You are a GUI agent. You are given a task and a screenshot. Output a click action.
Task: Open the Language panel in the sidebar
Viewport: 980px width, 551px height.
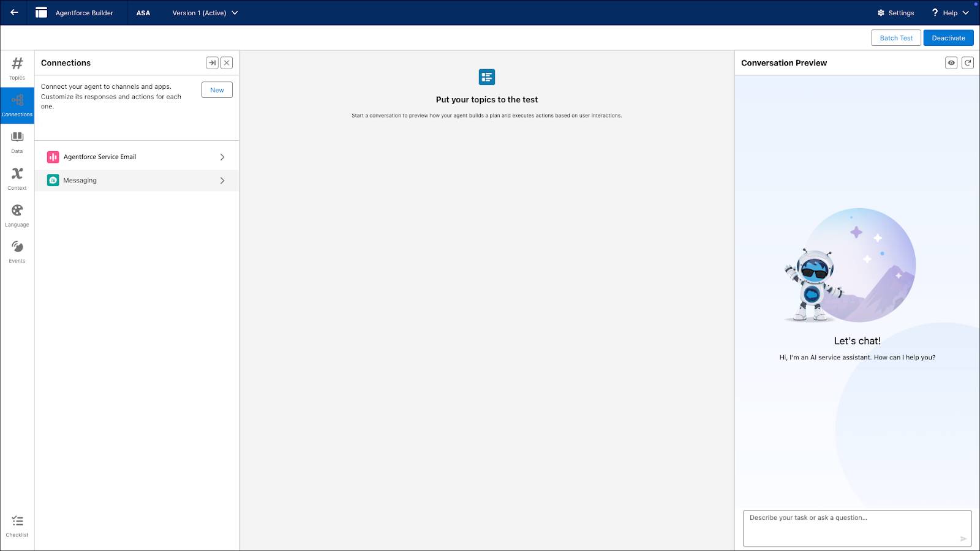click(x=17, y=216)
